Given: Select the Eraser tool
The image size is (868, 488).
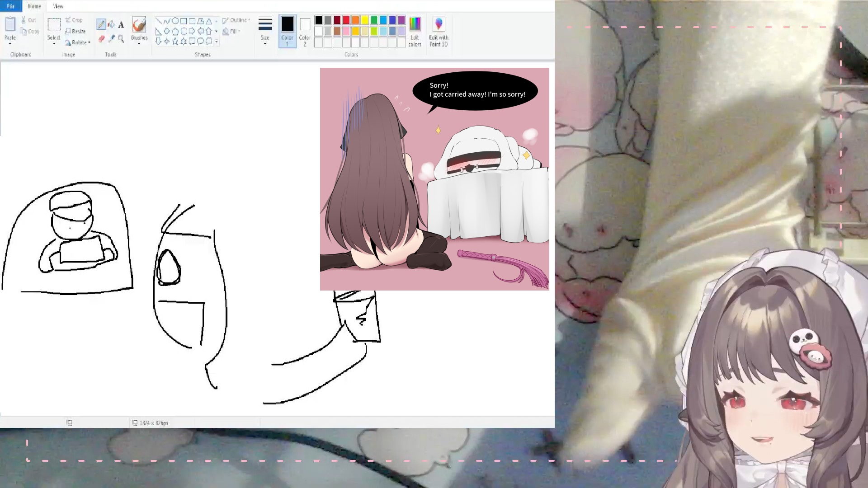Looking at the screenshot, I should click(x=101, y=39).
